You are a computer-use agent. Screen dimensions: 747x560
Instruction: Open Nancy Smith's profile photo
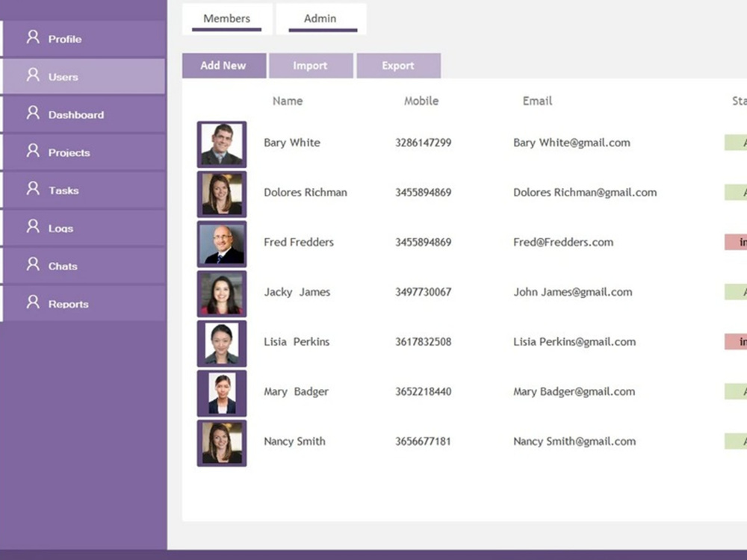222,443
